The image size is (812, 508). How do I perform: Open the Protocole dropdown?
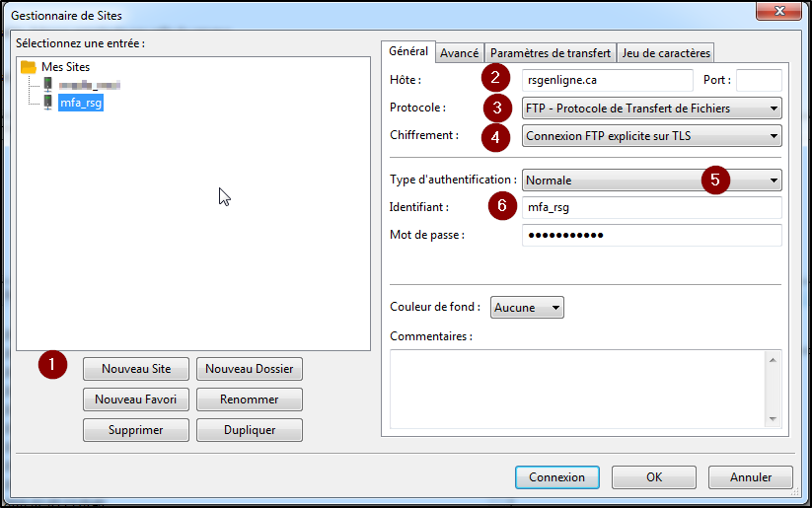[x=651, y=108]
